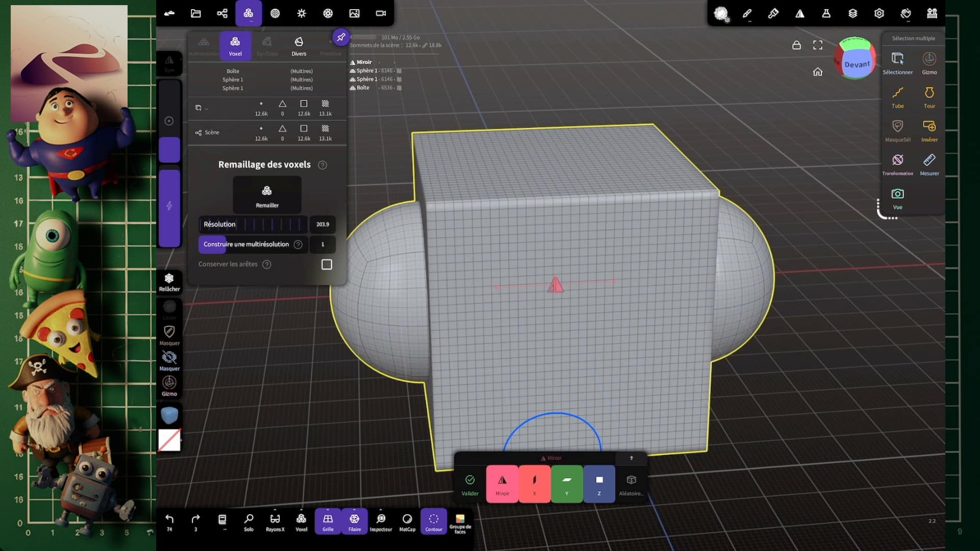Click the home view icon
980x551 pixels.
click(x=818, y=72)
